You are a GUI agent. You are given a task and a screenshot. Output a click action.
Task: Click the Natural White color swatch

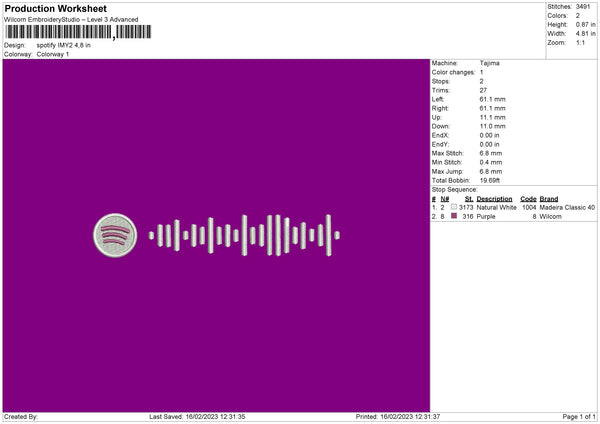pyautogui.click(x=454, y=207)
